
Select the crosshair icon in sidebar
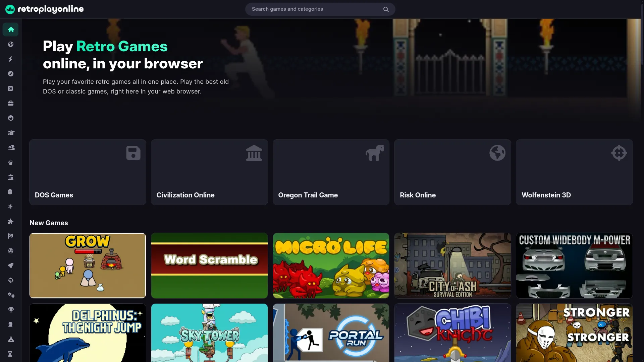tap(11, 280)
